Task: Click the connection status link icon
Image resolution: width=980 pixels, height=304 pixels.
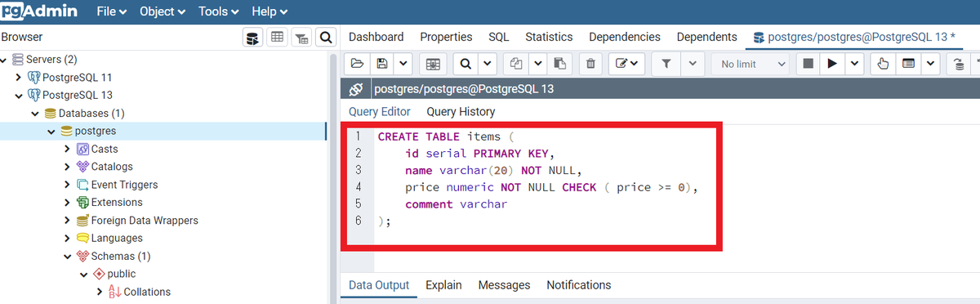Action: point(355,89)
